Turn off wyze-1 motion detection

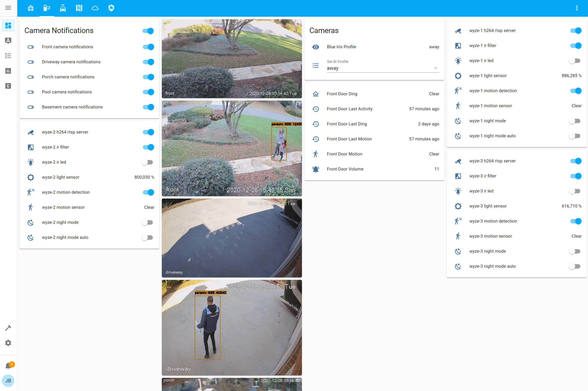[575, 91]
